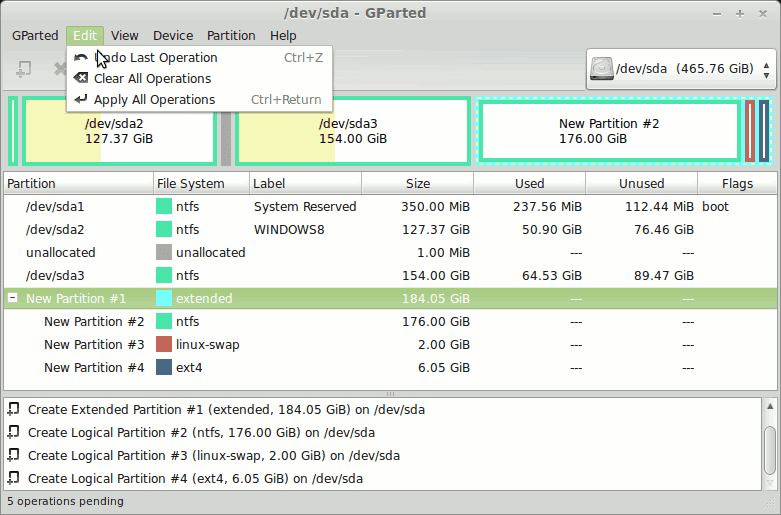The height and width of the screenshot is (515, 781).
Task: Select the New Partition #2 row
Action: click(x=390, y=321)
